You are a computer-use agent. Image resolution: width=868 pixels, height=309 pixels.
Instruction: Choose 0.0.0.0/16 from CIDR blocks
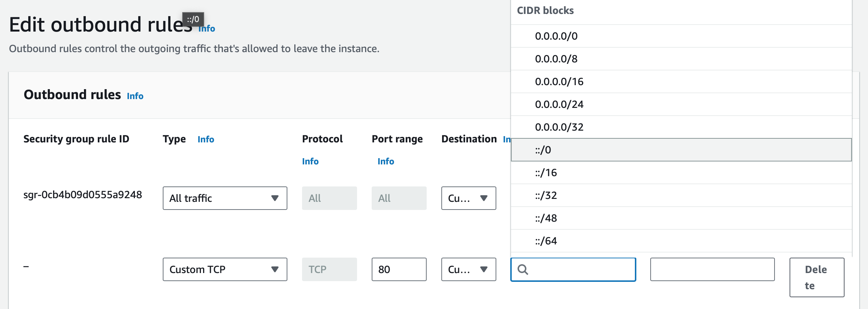point(559,81)
